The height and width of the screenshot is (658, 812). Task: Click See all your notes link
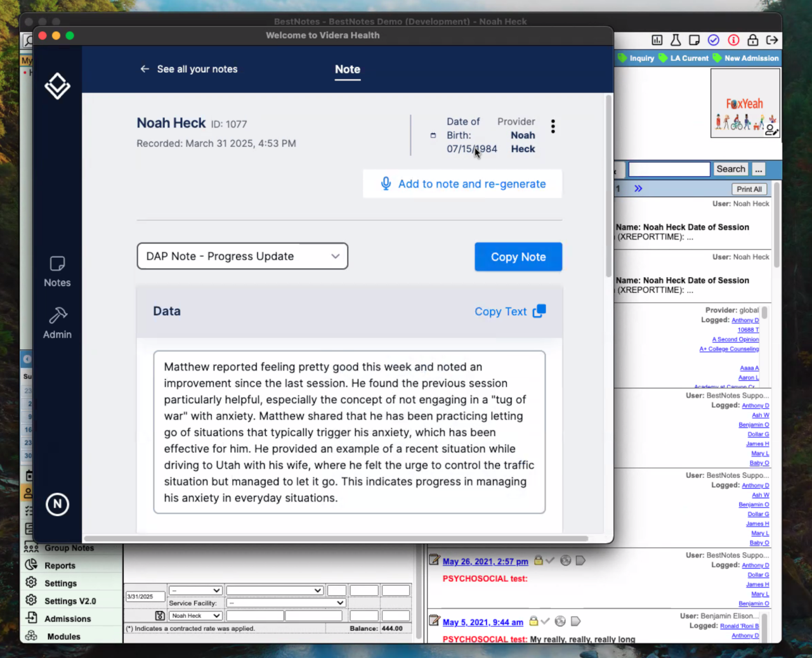click(x=197, y=69)
